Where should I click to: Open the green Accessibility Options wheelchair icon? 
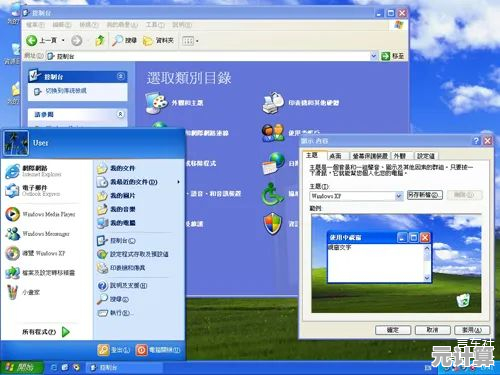click(x=273, y=193)
